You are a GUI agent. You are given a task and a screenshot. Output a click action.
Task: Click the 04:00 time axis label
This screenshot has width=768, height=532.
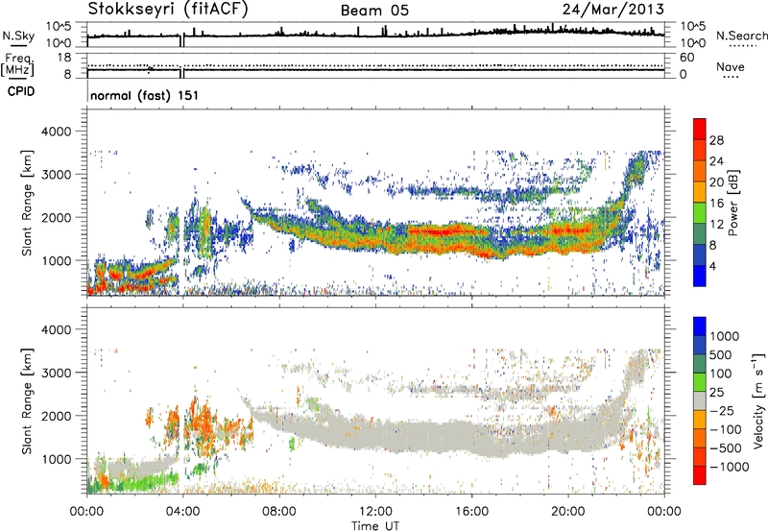[183, 511]
